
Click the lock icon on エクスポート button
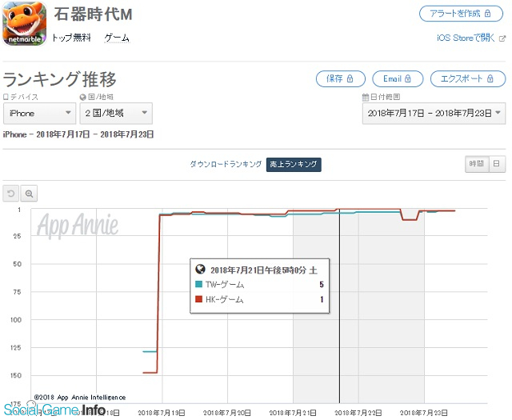490,78
